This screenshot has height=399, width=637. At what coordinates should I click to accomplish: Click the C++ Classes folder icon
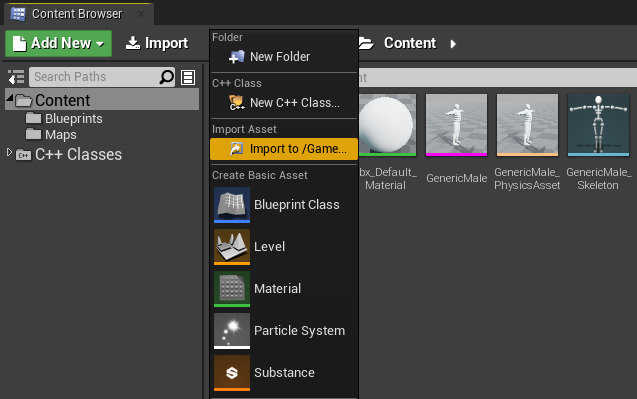[24, 155]
